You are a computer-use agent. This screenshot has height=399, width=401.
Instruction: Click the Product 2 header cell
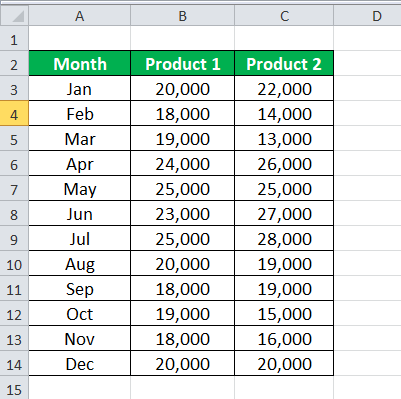[284, 63]
